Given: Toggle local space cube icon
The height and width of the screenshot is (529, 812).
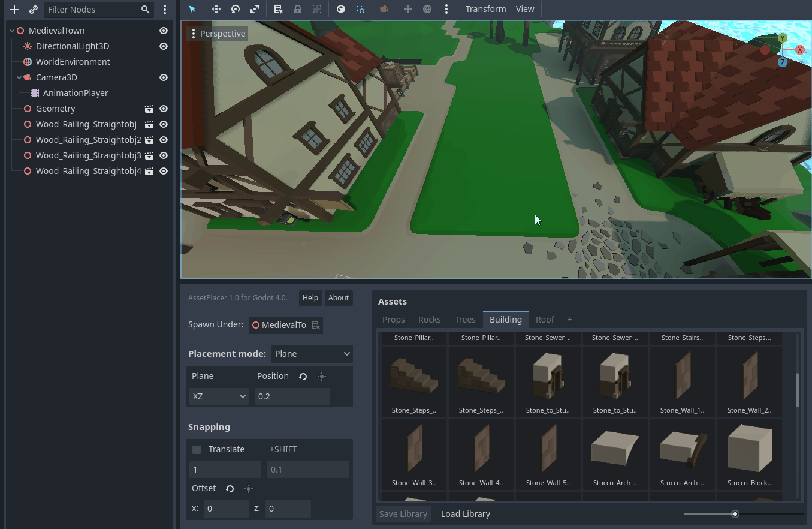Looking at the screenshot, I should coord(341,9).
